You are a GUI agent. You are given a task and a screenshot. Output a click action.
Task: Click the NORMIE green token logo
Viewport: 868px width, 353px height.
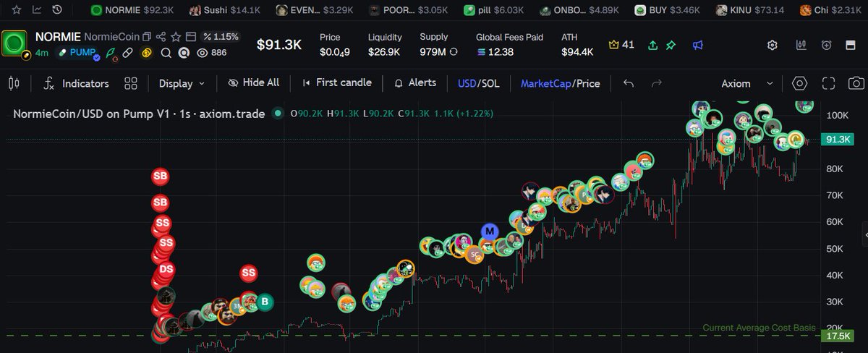click(x=14, y=44)
